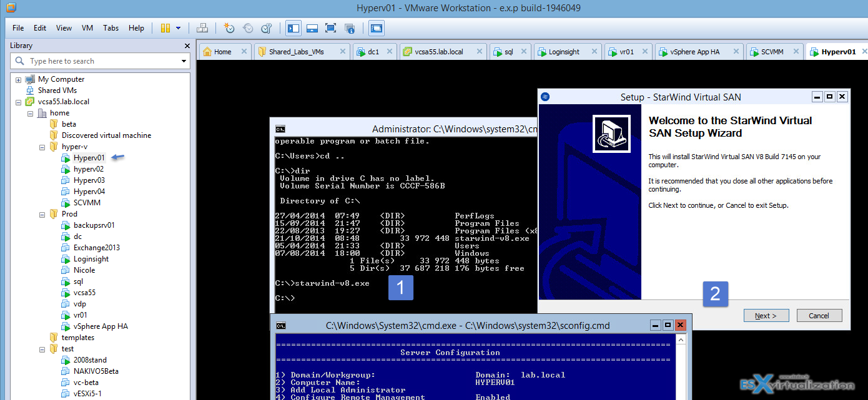Click VMware Workstation title bar icon
The width and height of the screenshot is (868, 400).
11,7
